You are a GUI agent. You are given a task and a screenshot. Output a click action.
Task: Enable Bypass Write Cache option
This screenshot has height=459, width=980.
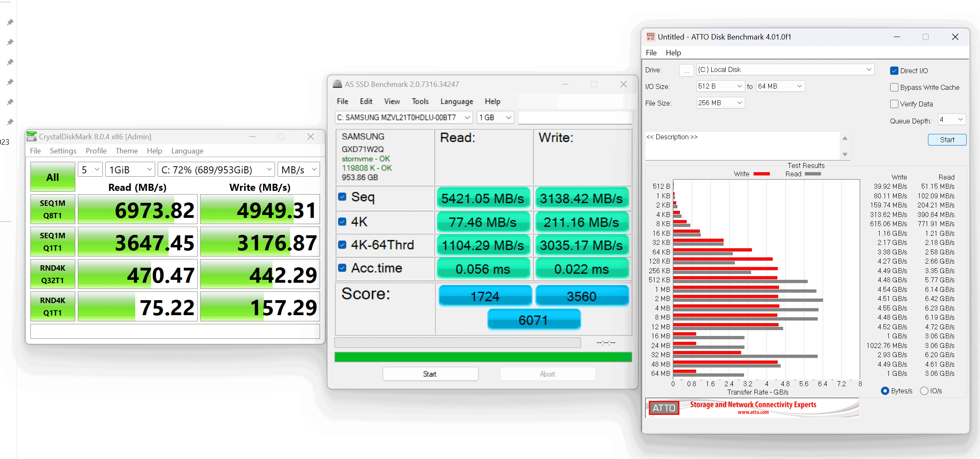click(x=894, y=87)
